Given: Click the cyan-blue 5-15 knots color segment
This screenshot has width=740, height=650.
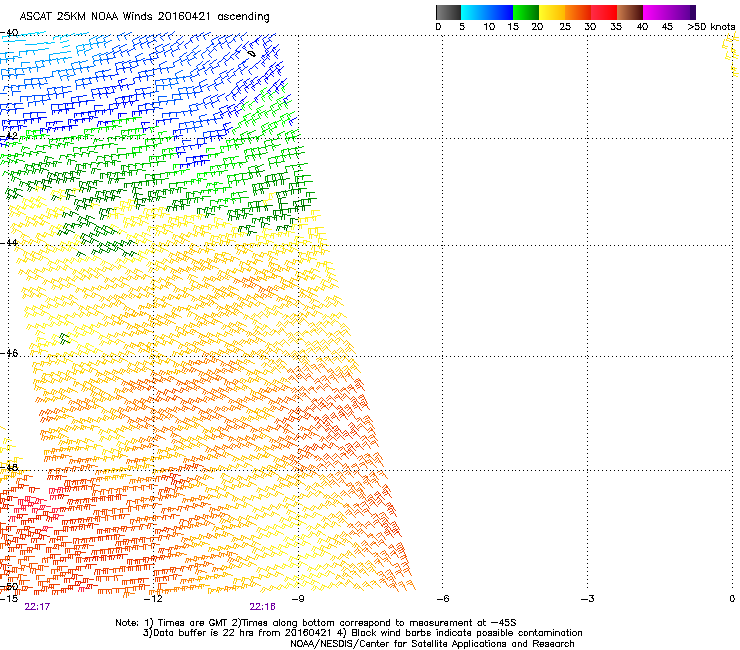Looking at the screenshot, I should tap(487, 12).
